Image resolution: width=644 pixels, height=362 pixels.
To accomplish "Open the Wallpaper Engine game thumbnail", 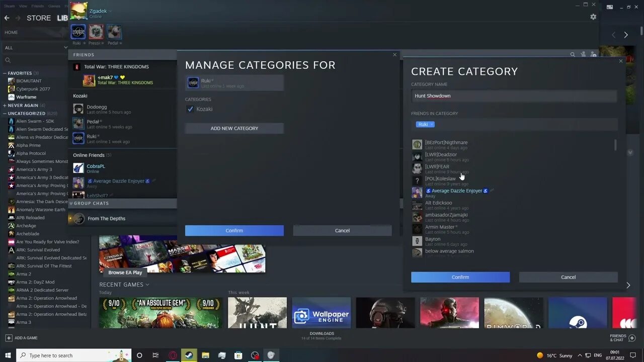I will click(321, 312).
